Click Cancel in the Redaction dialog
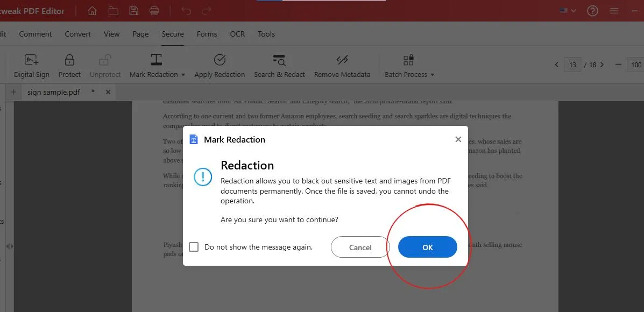 (360, 247)
